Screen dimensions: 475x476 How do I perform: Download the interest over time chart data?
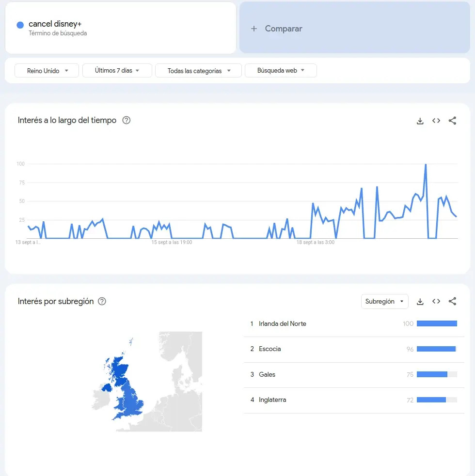coord(420,121)
